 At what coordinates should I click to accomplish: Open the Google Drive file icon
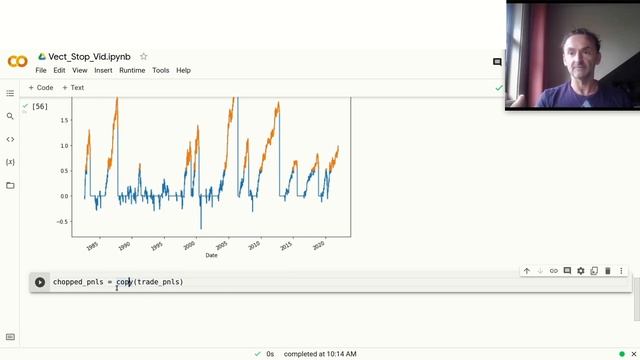click(x=42, y=57)
